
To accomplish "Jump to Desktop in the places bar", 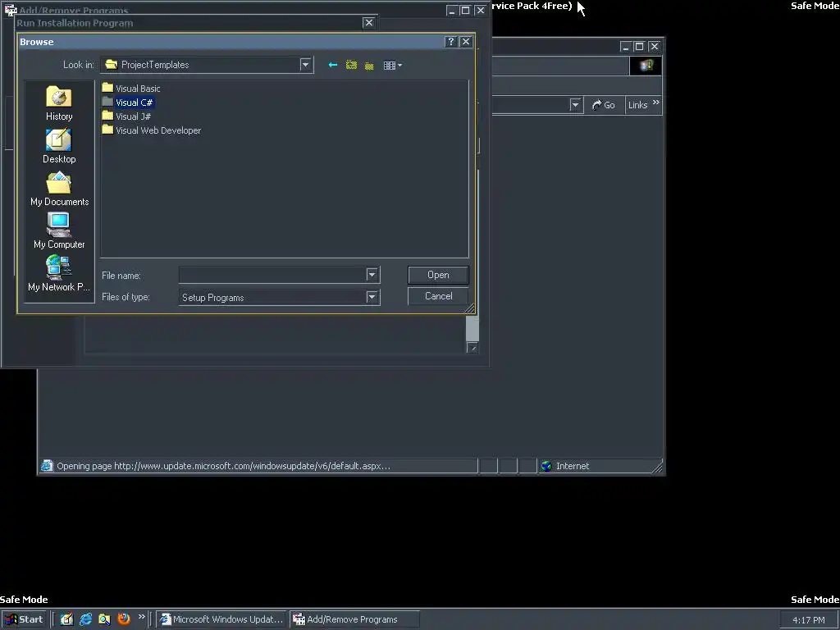I will (x=59, y=146).
